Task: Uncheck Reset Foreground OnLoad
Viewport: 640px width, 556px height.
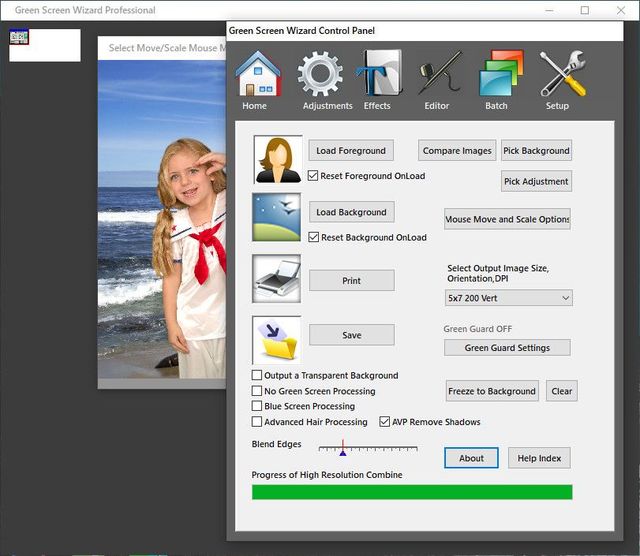Action: pyautogui.click(x=313, y=176)
